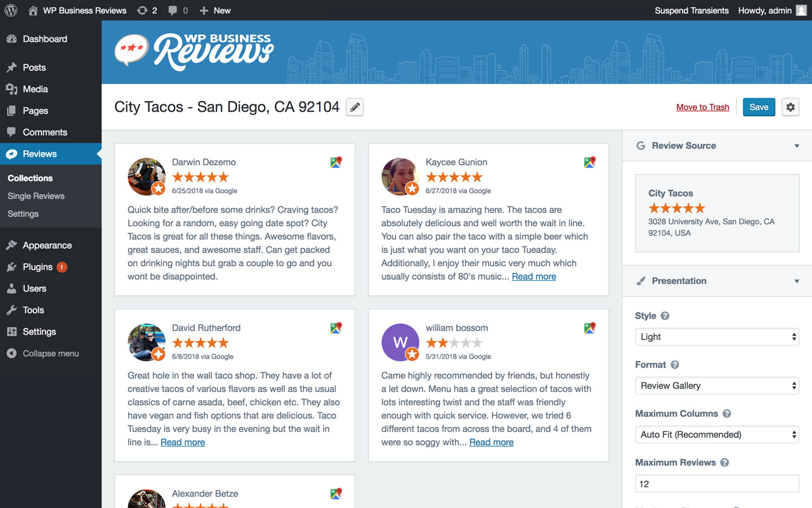Open the Style dropdown set to Light

(x=717, y=337)
